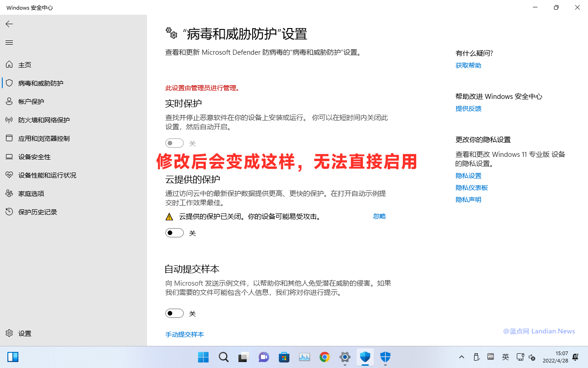Viewport: 588px width, 368px height.
Task: Open the clock showing 15:07
Action: click(555, 357)
